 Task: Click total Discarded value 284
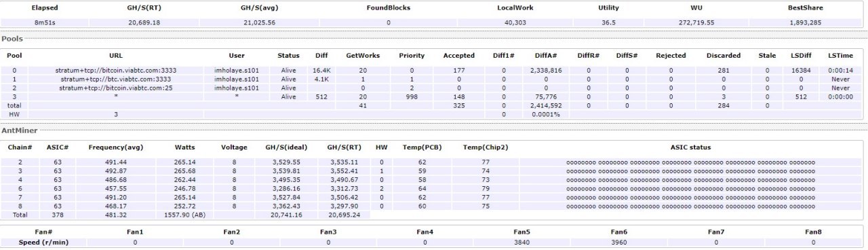[723, 105]
